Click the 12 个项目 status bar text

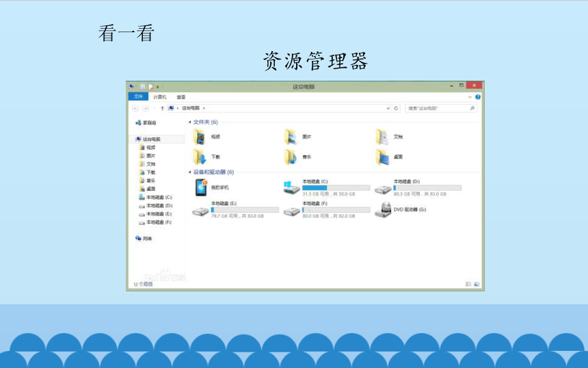[143, 284]
